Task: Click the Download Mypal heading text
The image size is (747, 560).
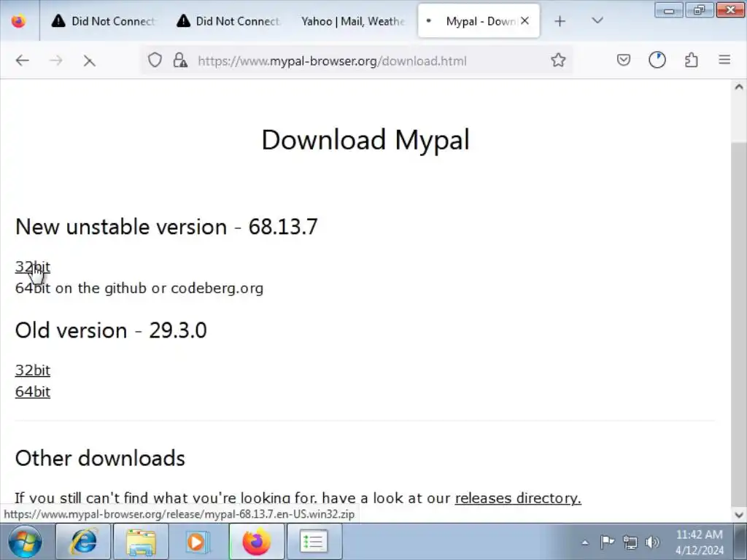Action: pos(365,139)
